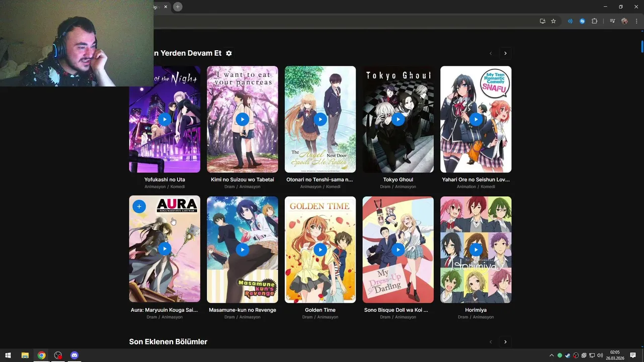
Task: Click Animasyon genre under Golden Time
Action: (328, 317)
